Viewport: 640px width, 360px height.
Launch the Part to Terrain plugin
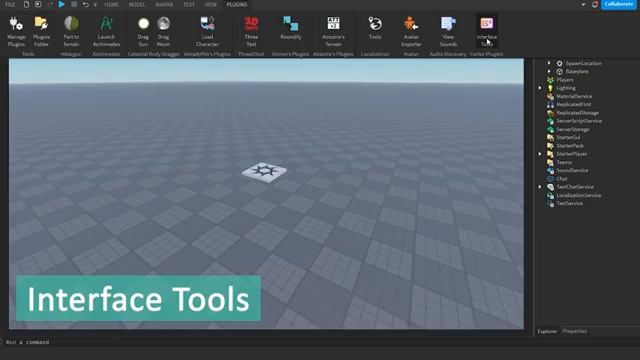(71, 31)
